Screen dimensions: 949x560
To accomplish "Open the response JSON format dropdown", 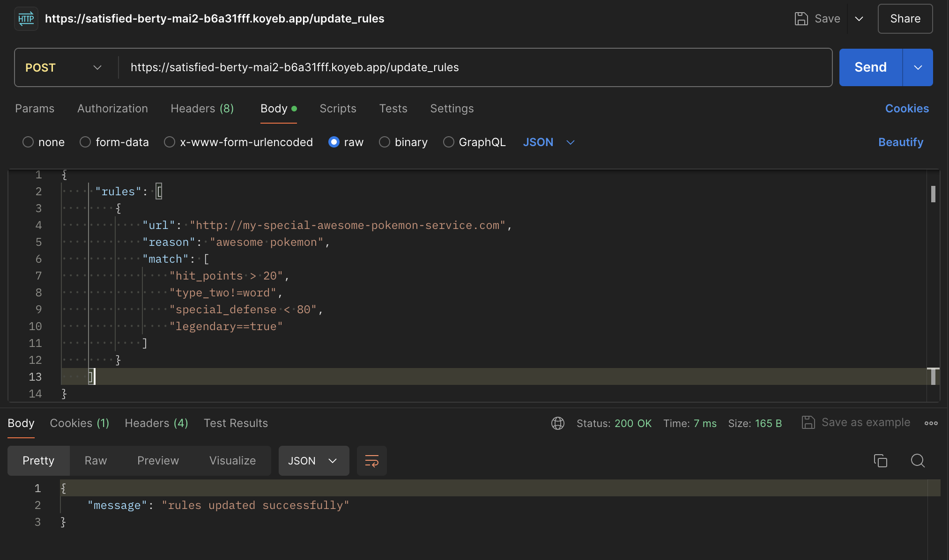I will tap(314, 461).
